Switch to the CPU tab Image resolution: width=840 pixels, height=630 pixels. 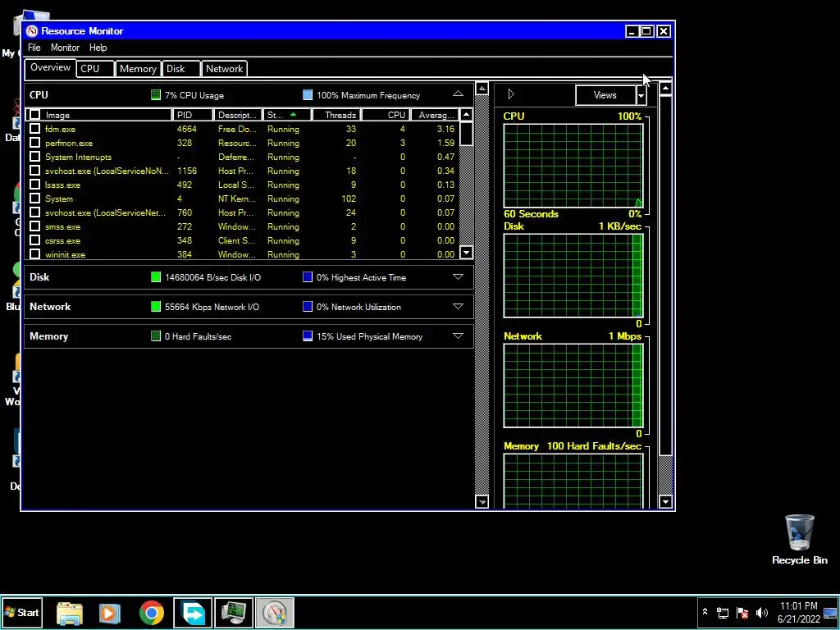(95, 69)
